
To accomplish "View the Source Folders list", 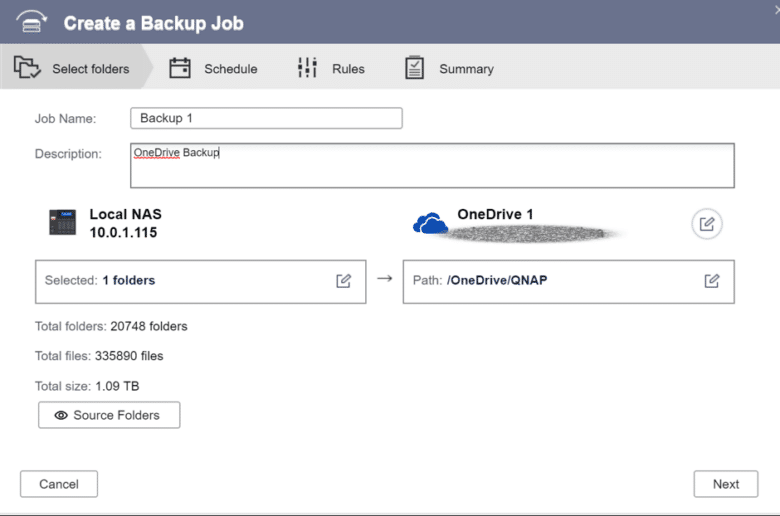I will coord(109,415).
